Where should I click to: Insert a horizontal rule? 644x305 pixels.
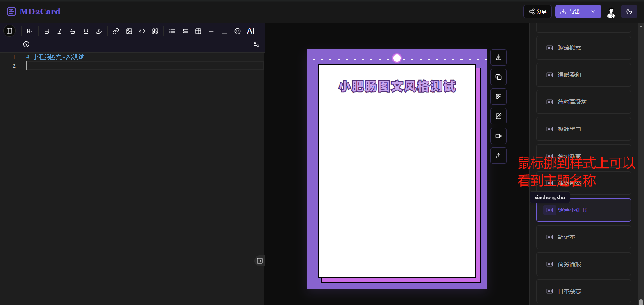211,31
